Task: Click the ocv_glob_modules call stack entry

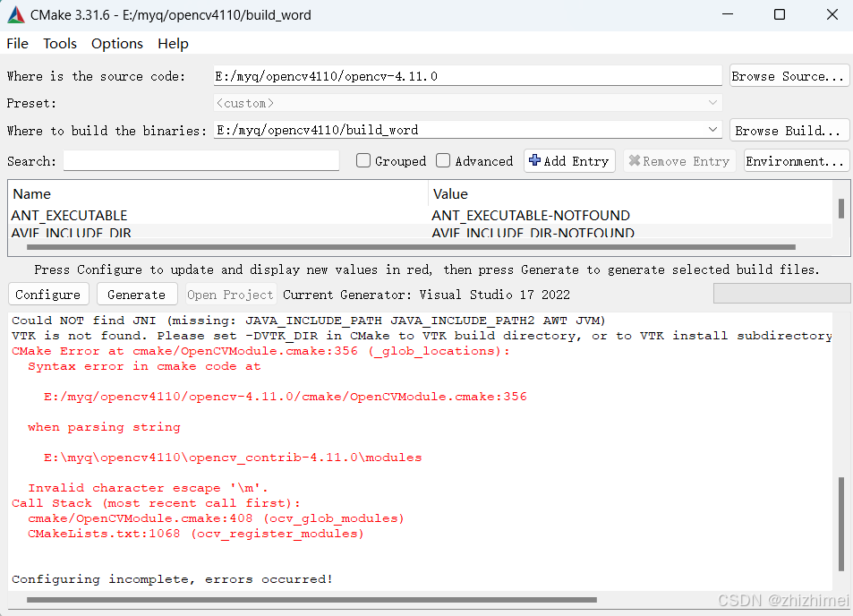Action: [x=216, y=518]
